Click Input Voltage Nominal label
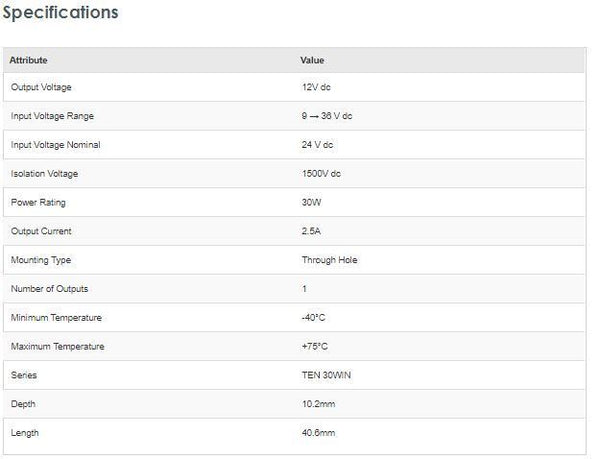 55,145
